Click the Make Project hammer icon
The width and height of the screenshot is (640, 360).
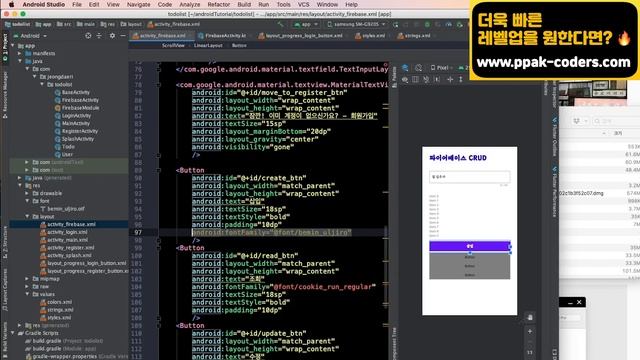[281, 24]
